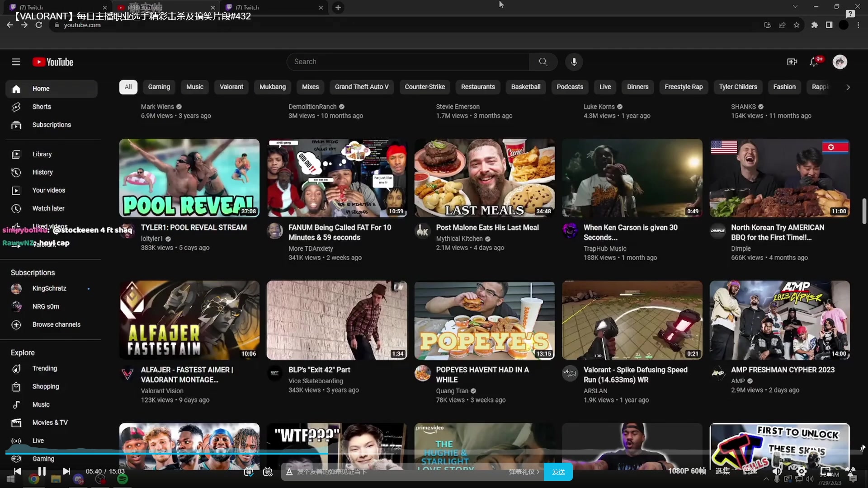Open History in sidebar
Image resolution: width=868 pixels, height=488 pixels.
click(x=52, y=172)
